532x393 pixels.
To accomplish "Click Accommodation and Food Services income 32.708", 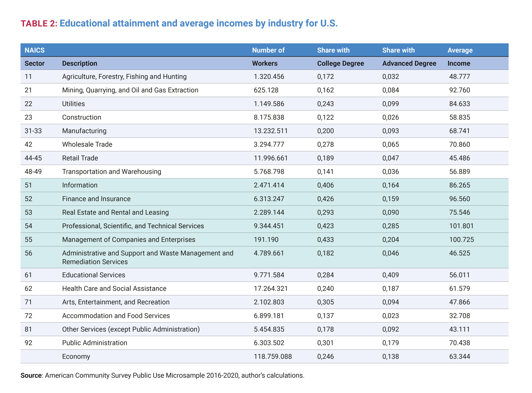I will click(x=459, y=316).
